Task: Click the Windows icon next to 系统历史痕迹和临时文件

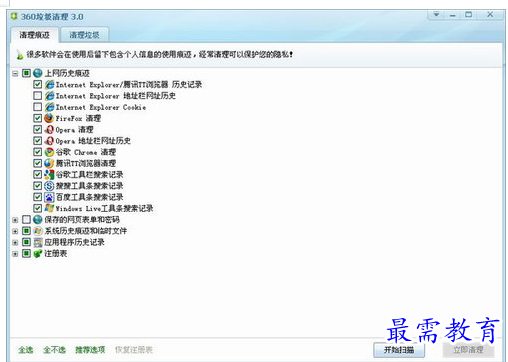Action: pyautogui.click(x=38, y=231)
